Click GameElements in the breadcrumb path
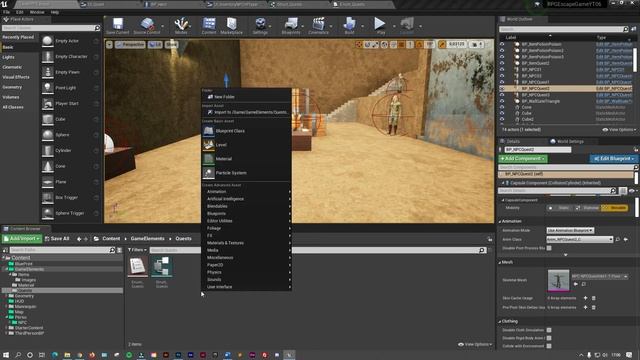The height and width of the screenshot is (360, 640). point(147,239)
